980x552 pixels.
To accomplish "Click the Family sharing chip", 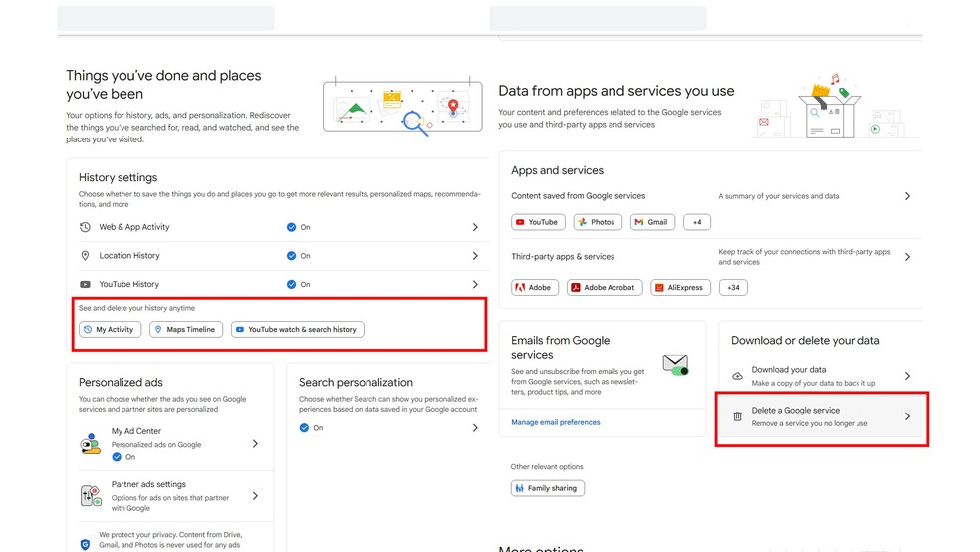I will click(x=548, y=488).
